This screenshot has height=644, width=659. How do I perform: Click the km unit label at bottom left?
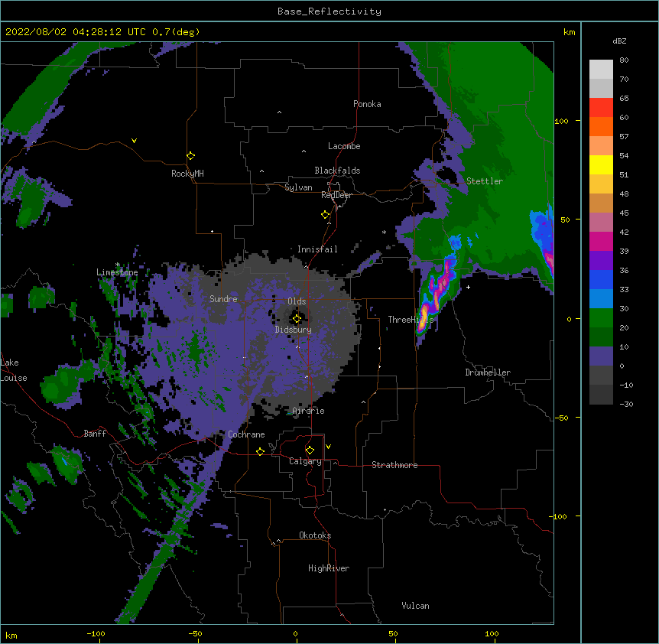click(x=11, y=636)
